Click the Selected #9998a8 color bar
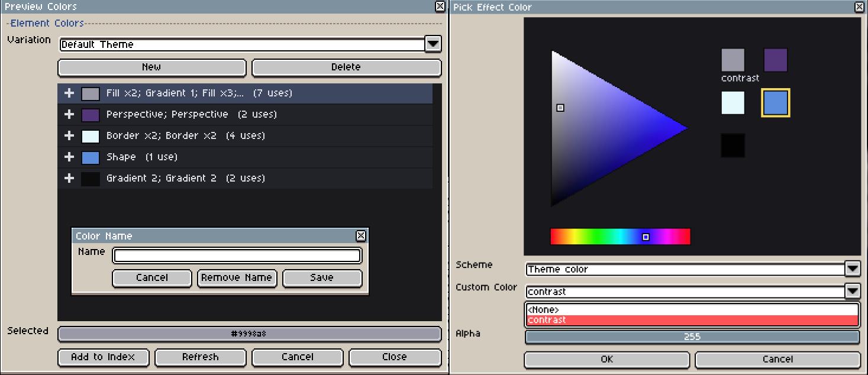 tap(249, 334)
